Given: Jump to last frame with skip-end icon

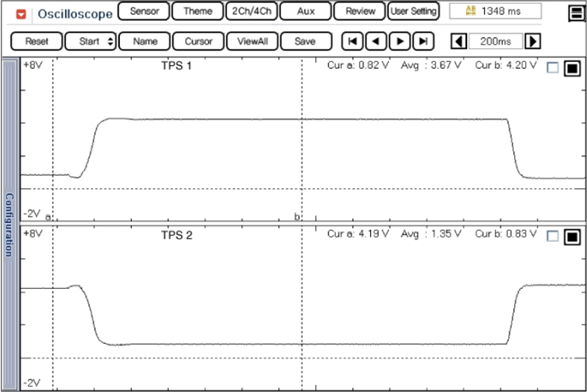Looking at the screenshot, I should coord(423,41).
